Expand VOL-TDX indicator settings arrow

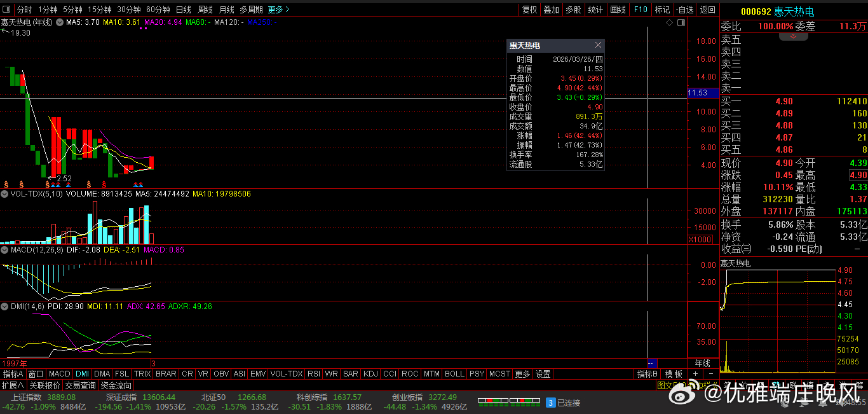click(5, 194)
